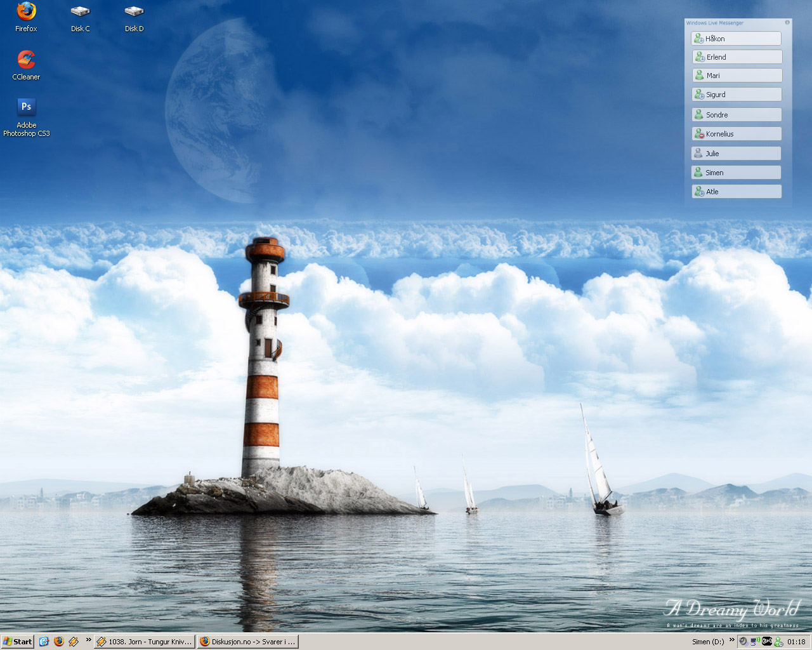Click the Windows Live Messenger tray icon
Screen dimensions: 812x650
[x=778, y=642]
